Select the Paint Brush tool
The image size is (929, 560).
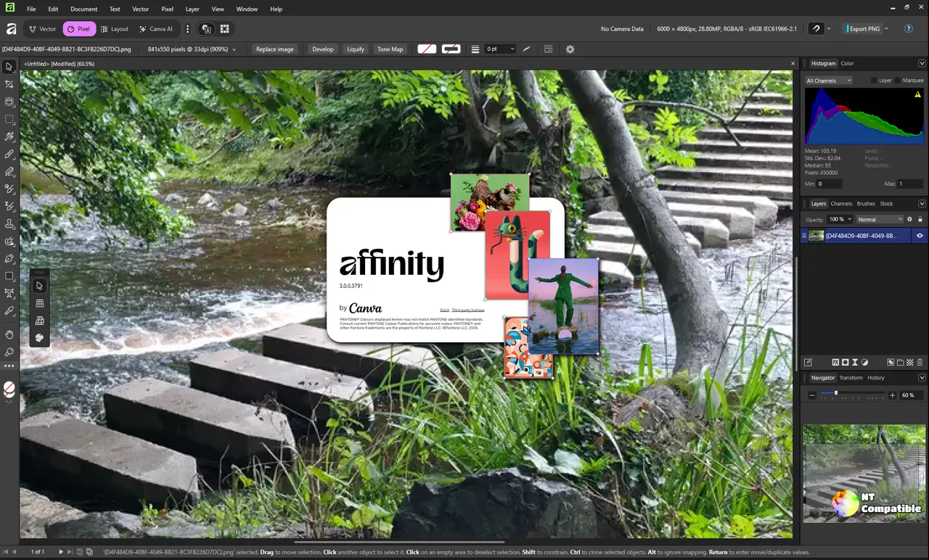(9, 154)
